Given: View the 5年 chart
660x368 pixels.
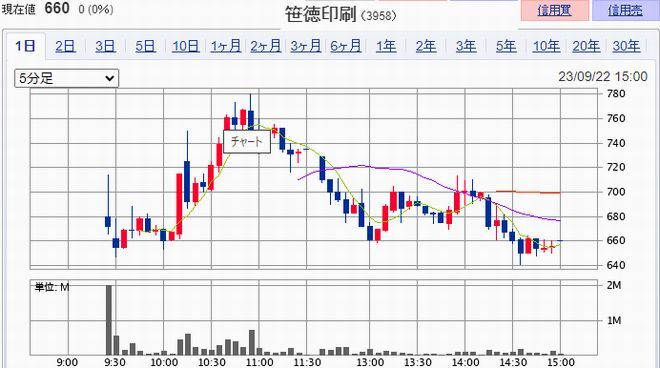Looking at the screenshot, I should click(x=506, y=46).
